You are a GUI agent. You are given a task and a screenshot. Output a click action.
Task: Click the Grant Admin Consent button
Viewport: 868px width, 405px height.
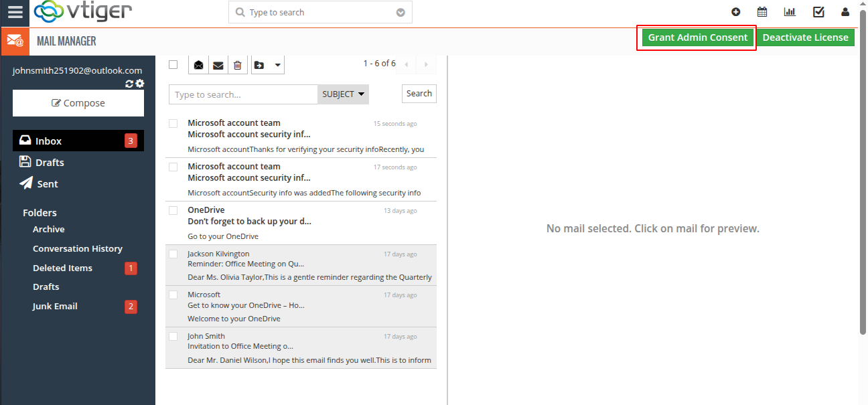(697, 37)
